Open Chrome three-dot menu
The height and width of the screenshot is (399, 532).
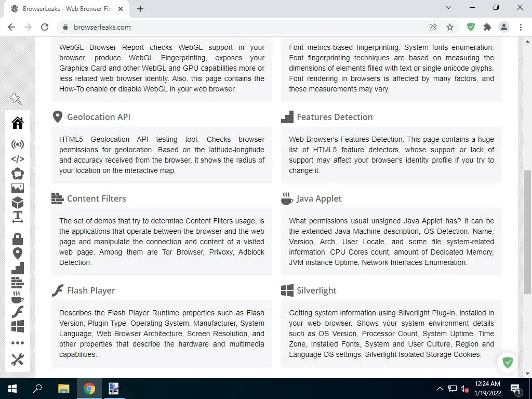(x=521, y=27)
